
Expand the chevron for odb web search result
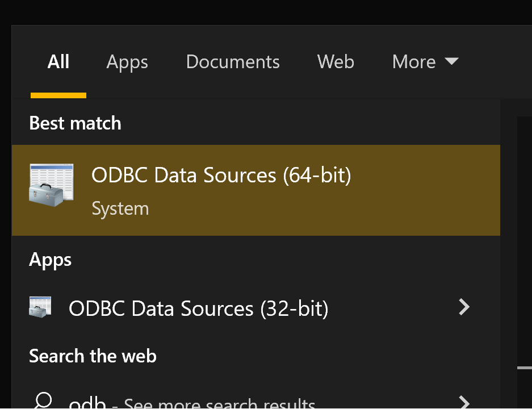point(464,403)
